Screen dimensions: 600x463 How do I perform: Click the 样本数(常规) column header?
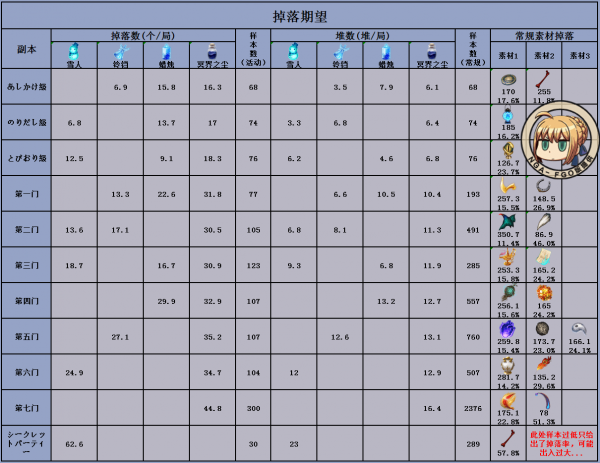coord(473,49)
